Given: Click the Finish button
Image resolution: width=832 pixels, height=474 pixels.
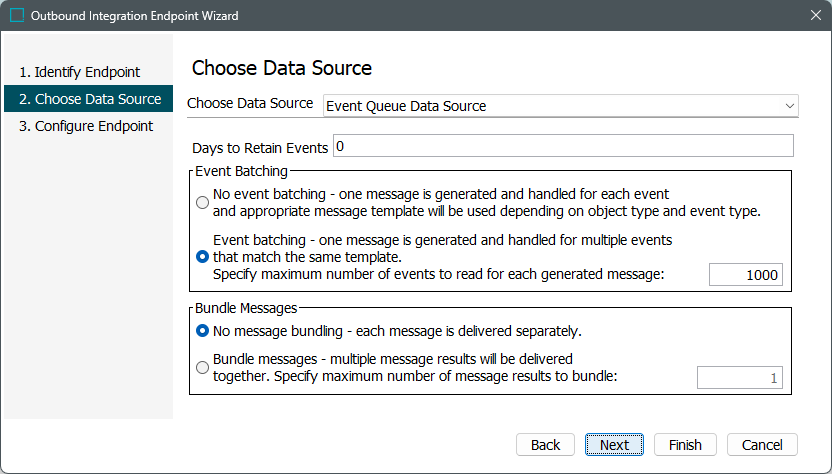Looking at the screenshot, I should [x=685, y=445].
